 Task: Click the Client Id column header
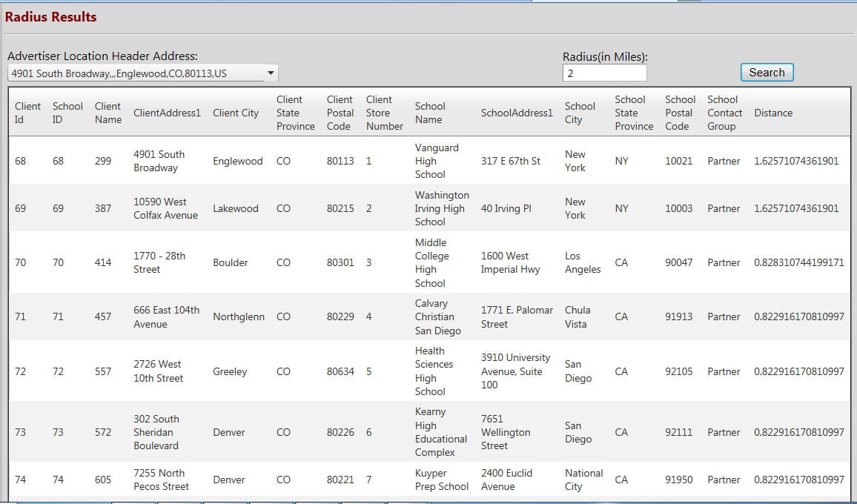[x=27, y=113]
